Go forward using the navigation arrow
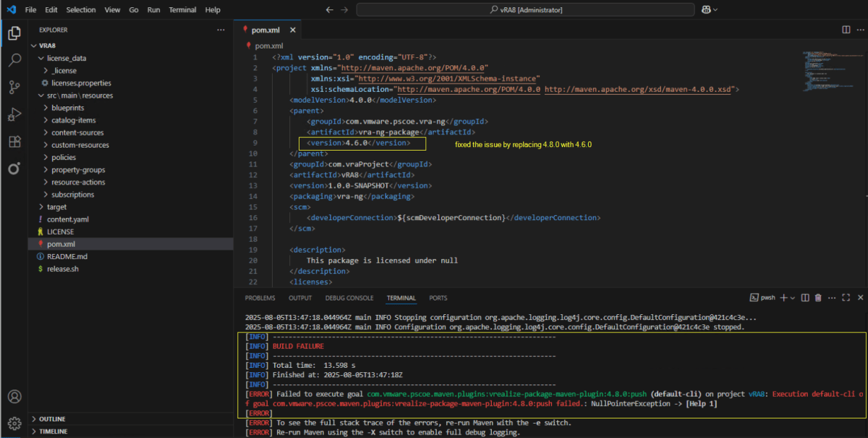The width and height of the screenshot is (868, 438). pyautogui.click(x=345, y=9)
